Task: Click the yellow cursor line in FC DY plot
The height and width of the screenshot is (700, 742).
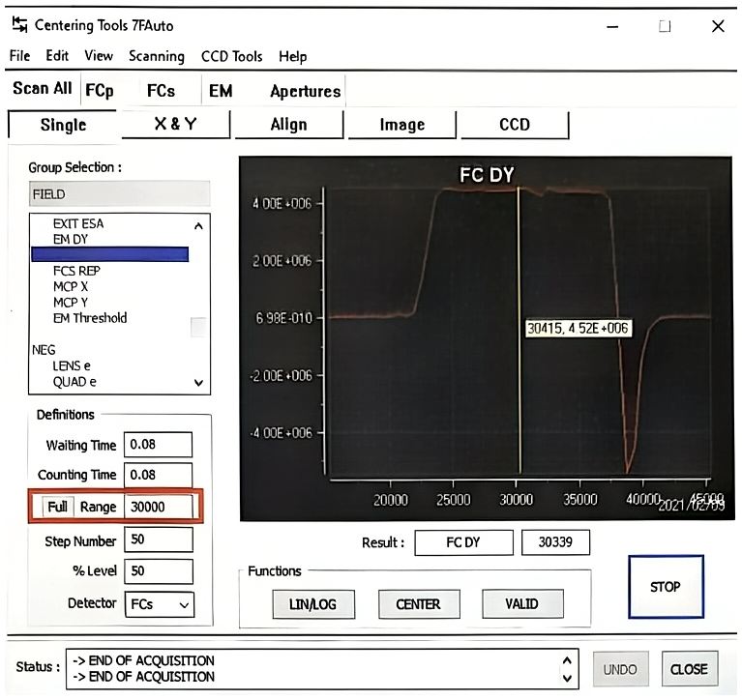Action: tap(519, 331)
